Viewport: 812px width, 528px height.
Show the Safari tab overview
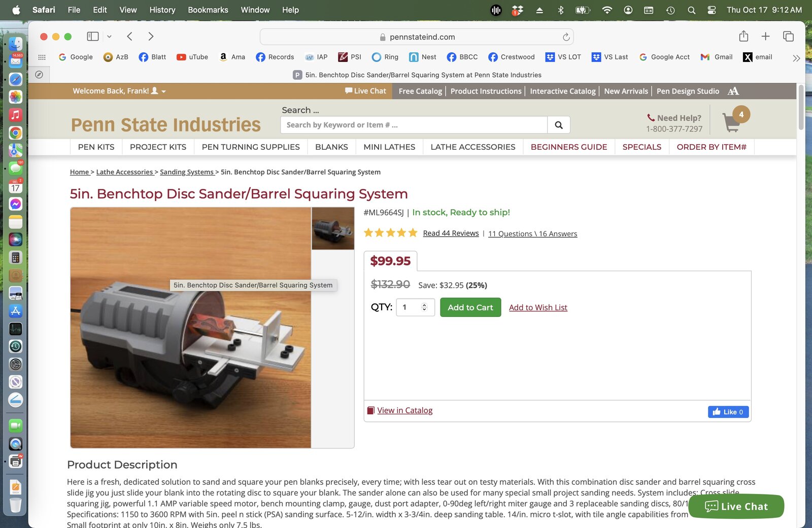point(788,36)
